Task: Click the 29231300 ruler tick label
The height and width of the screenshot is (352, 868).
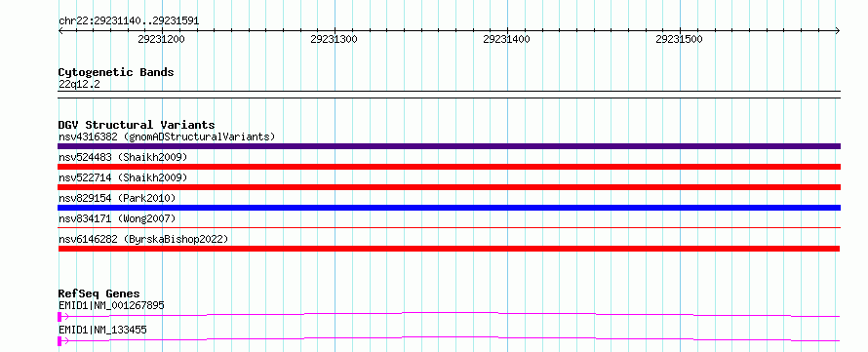Action: coord(334,39)
